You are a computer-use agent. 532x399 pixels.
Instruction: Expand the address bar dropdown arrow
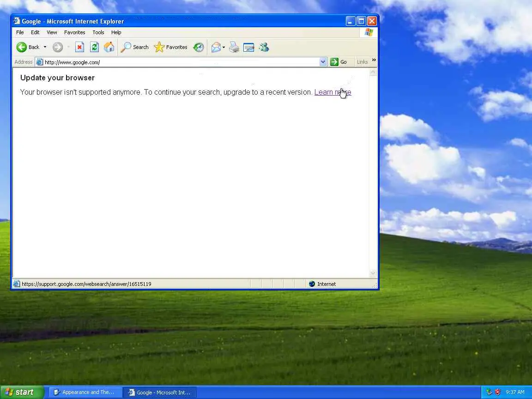(x=323, y=62)
